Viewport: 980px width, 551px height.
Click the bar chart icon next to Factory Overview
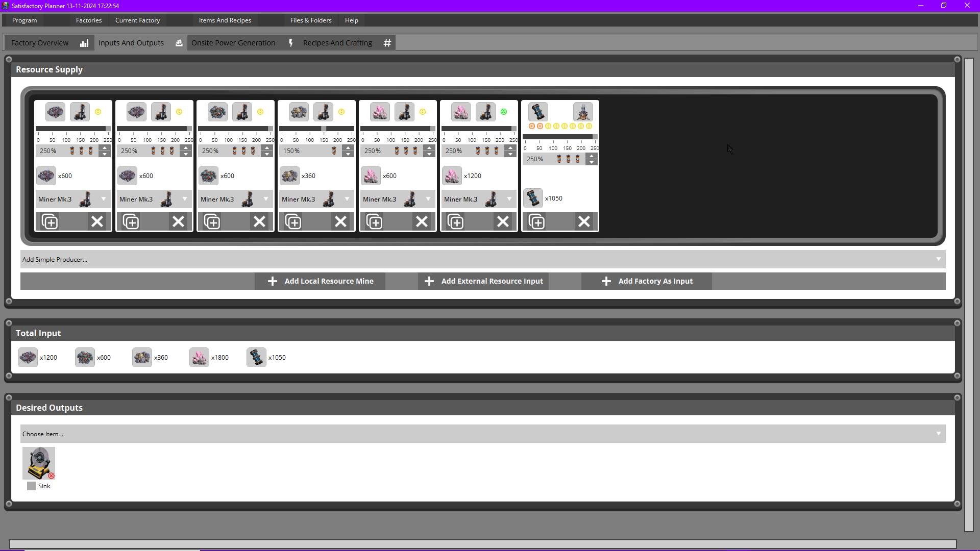84,43
